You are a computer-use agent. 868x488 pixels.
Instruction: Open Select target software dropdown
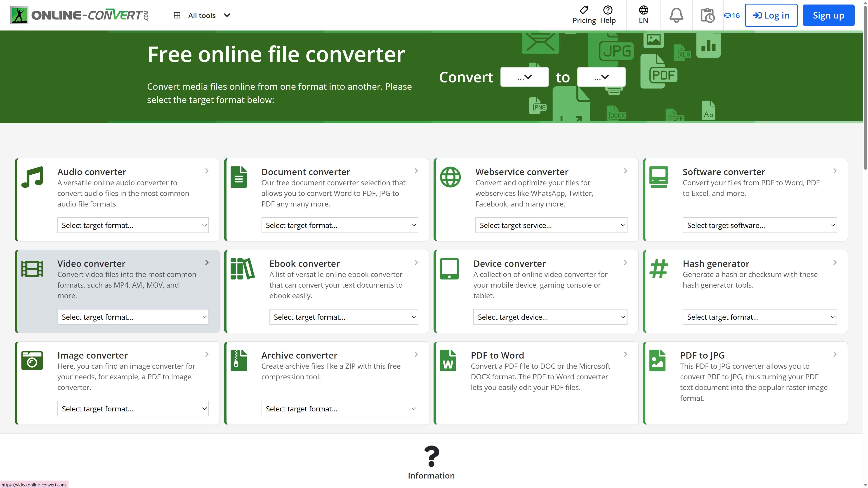760,225
